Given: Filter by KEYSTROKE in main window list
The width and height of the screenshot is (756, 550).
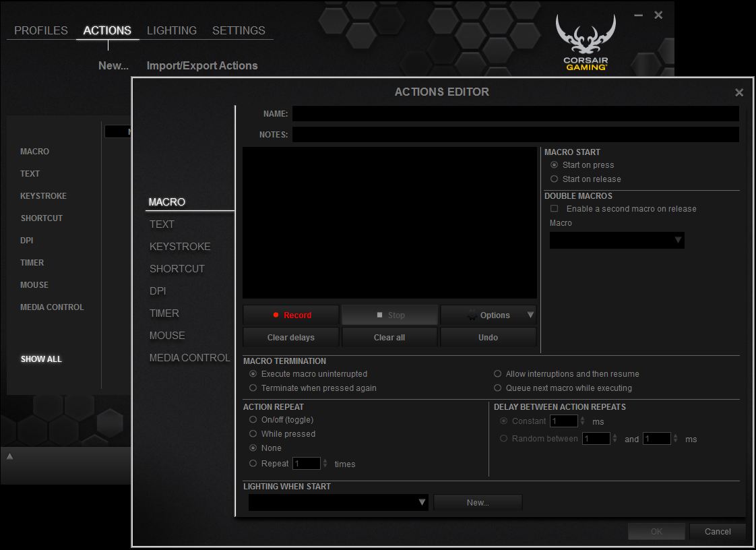Looking at the screenshot, I should pos(43,196).
